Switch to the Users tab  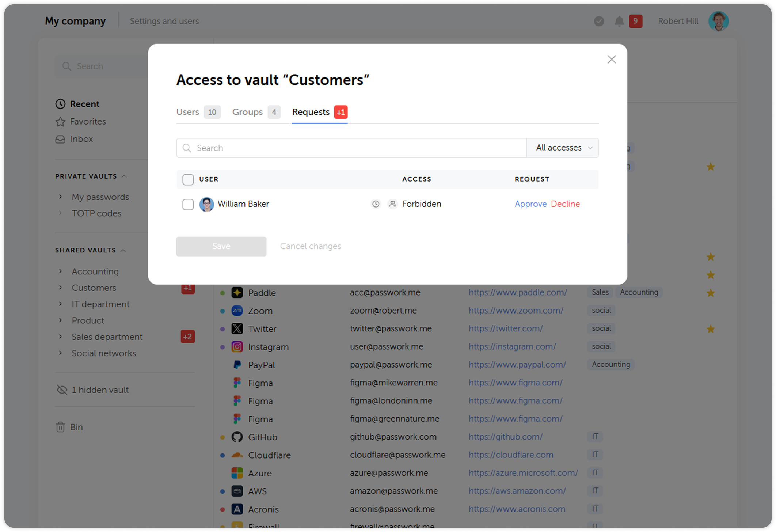187,112
